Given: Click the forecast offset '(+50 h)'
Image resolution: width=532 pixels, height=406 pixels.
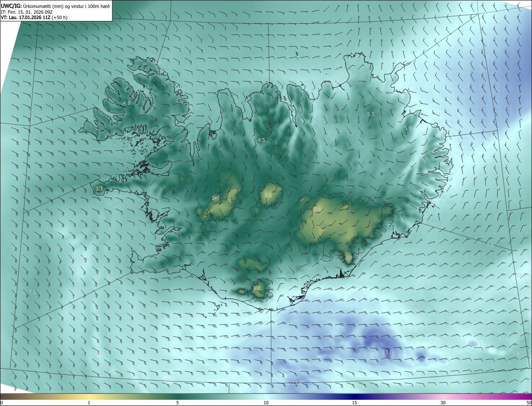Looking at the screenshot, I should (x=59, y=17).
